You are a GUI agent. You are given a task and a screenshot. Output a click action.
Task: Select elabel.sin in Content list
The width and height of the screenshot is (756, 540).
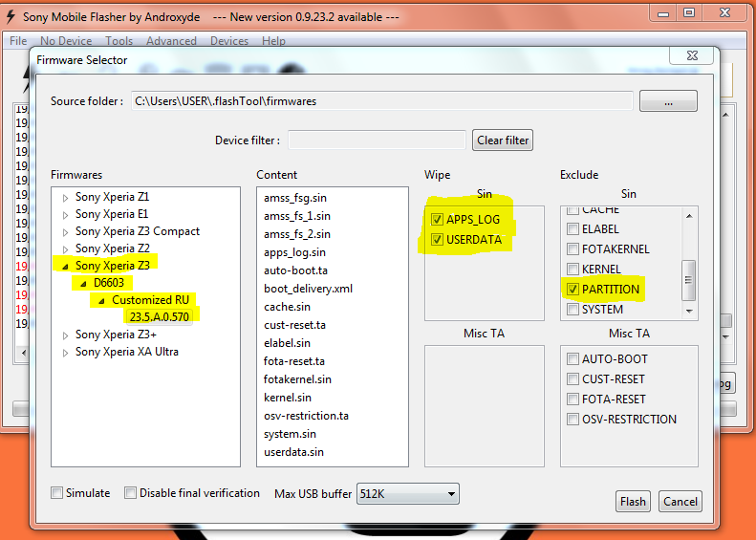(287, 343)
